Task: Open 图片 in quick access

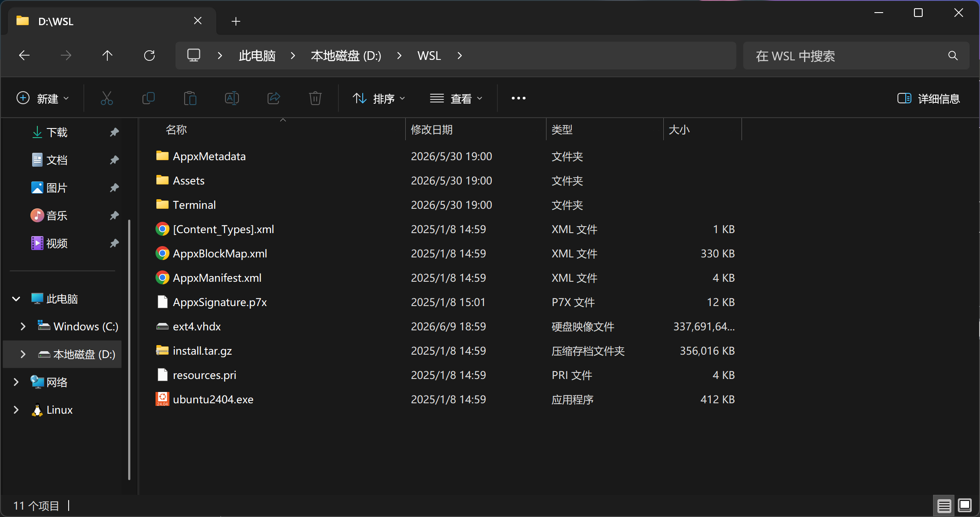Action: [56, 188]
